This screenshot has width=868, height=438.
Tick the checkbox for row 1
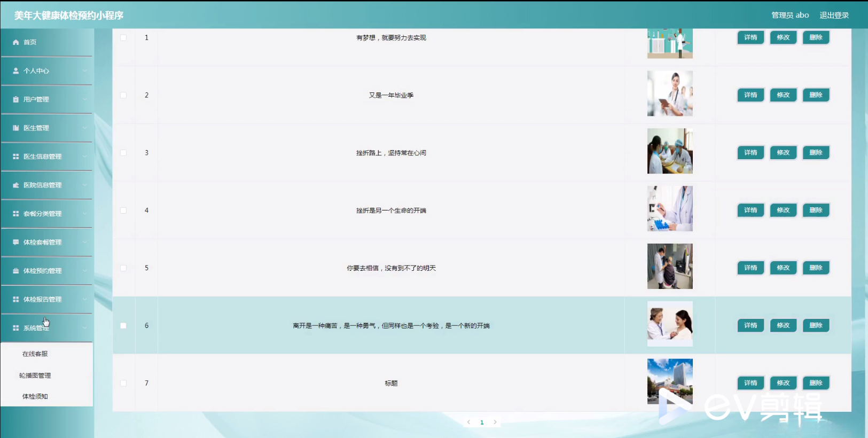point(123,37)
